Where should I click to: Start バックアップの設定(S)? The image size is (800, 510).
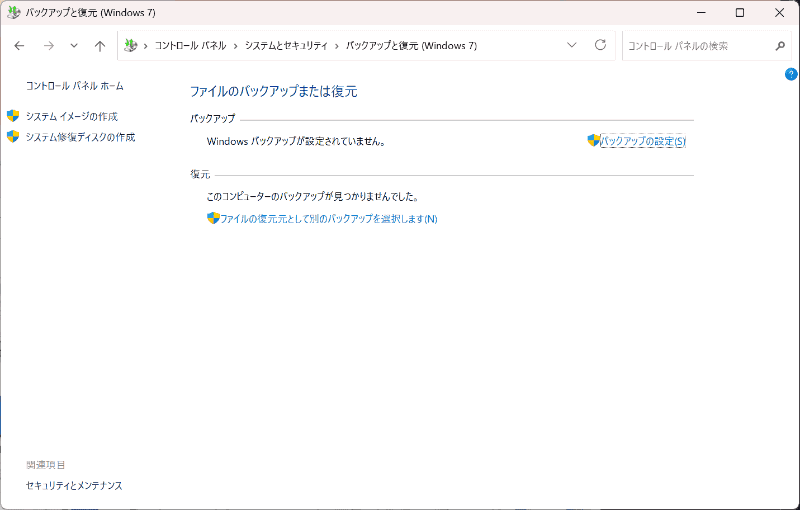click(x=643, y=141)
